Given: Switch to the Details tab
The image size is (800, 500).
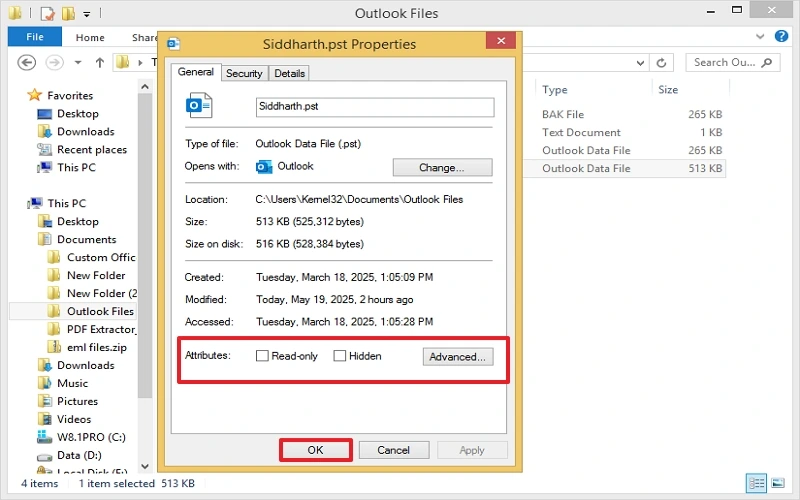Looking at the screenshot, I should click(289, 73).
